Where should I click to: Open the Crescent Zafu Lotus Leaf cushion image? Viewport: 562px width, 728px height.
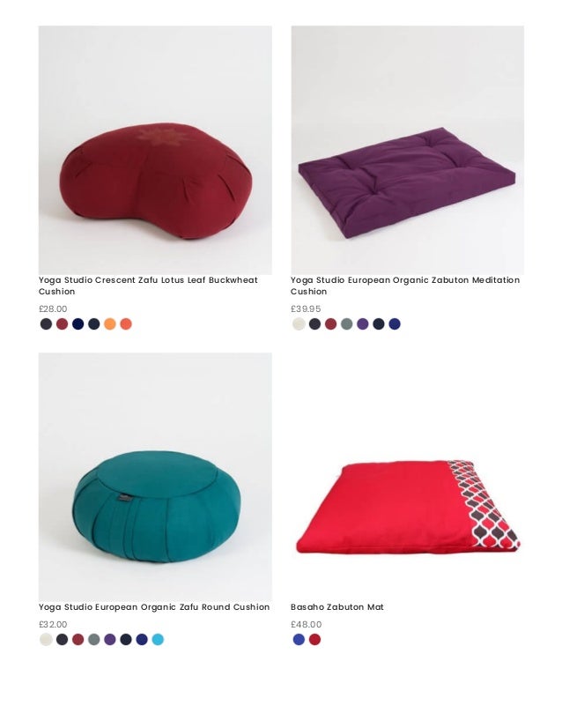(155, 150)
